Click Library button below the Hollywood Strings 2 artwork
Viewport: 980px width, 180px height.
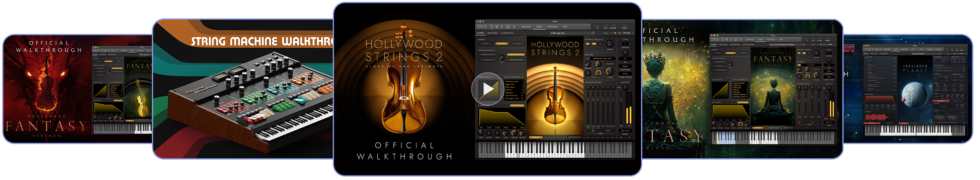coord(536,137)
